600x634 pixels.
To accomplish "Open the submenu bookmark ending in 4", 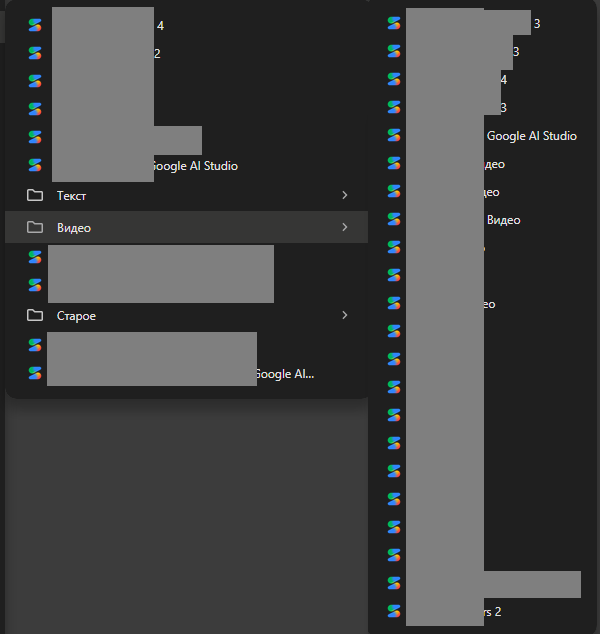I will pos(483,79).
